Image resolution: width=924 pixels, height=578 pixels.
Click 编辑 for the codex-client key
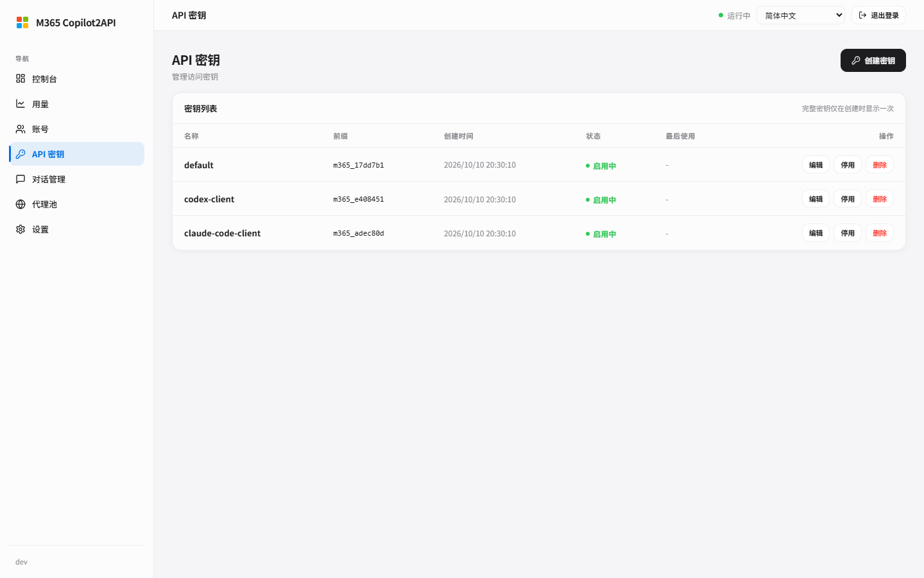point(816,199)
